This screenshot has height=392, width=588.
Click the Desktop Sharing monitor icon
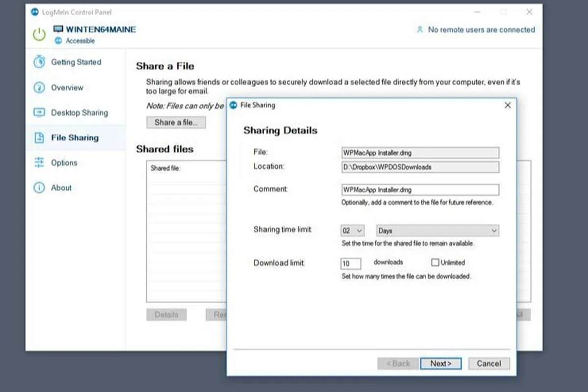[39, 113]
